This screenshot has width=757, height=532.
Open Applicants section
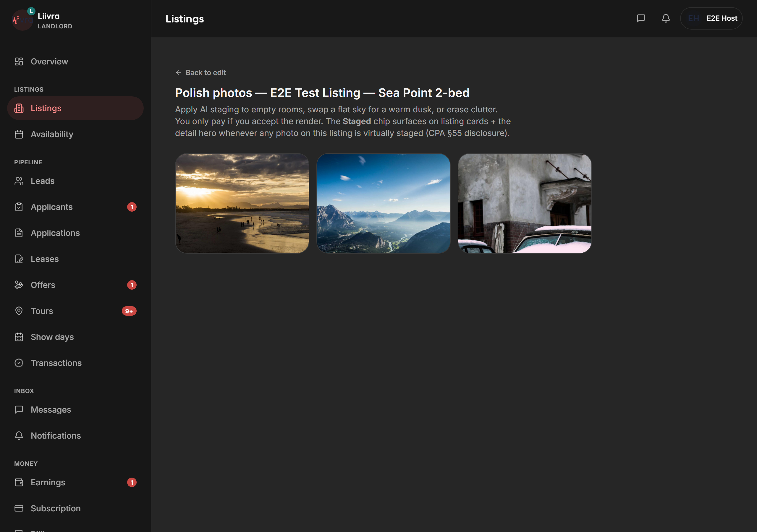[75, 207]
